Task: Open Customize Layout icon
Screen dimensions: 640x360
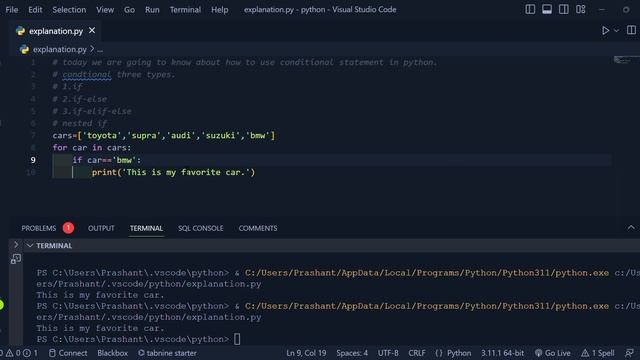Action: [581, 9]
